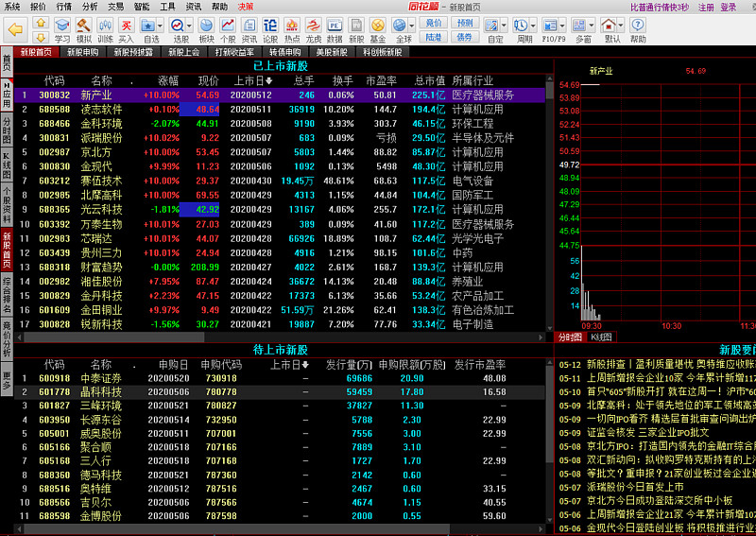Open the 论股 discussion icon
Screen dimensions: 756x536
270,30
